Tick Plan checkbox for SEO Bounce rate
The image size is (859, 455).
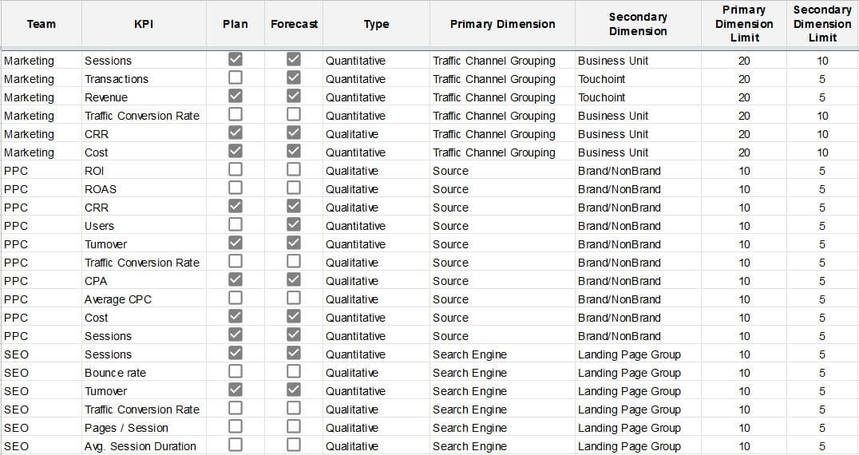[236, 371]
